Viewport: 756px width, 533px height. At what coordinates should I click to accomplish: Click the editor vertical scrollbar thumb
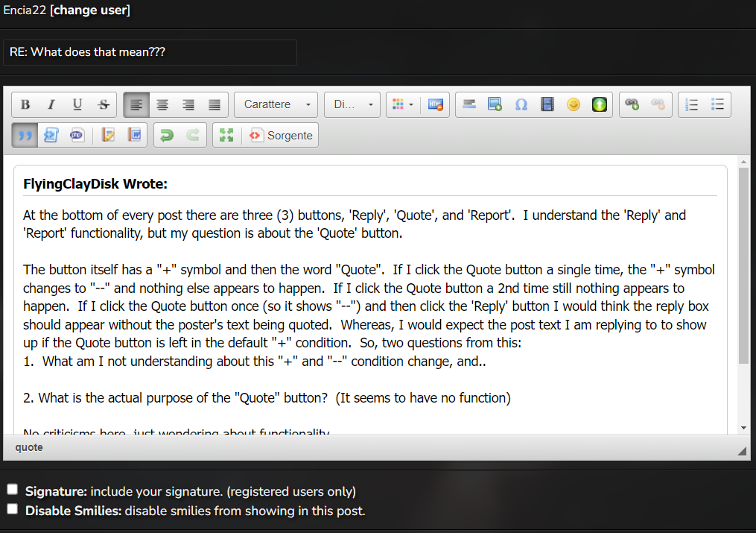(743, 265)
